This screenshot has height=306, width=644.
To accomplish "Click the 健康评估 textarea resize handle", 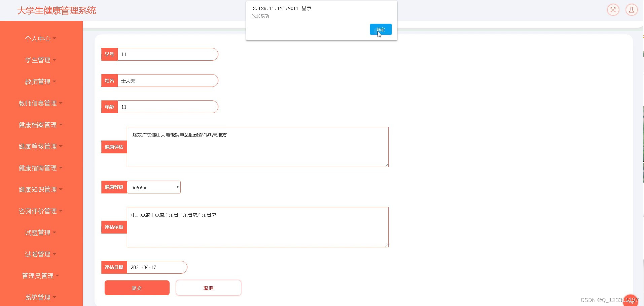I will pyautogui.click(x=387, y=165).
